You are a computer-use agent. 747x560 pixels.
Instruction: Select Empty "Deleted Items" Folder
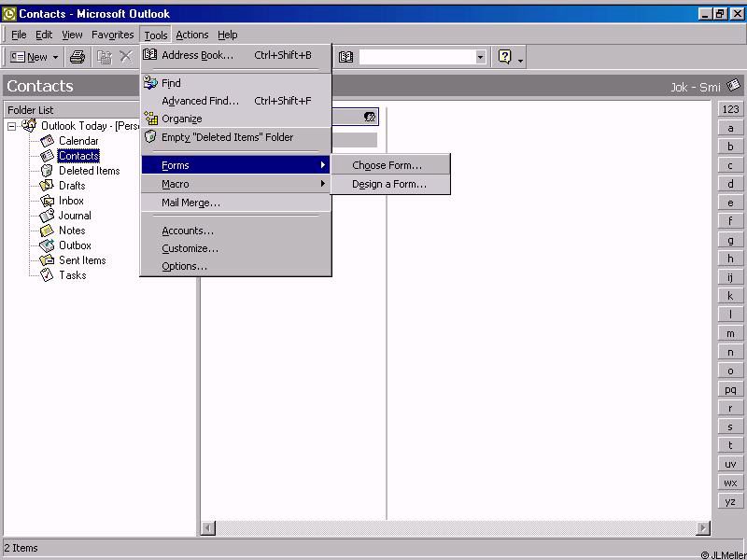point(236,137)
